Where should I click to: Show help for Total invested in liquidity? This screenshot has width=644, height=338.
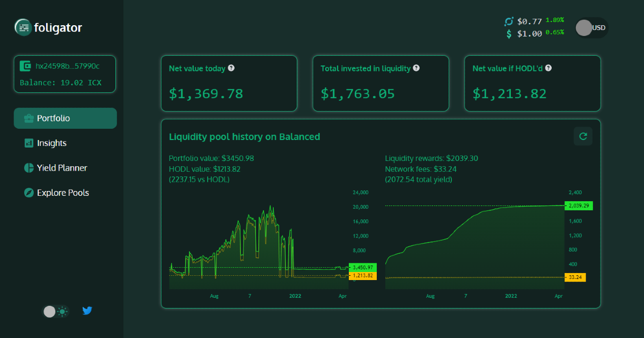pyautogui.click(x=416, y=68)
